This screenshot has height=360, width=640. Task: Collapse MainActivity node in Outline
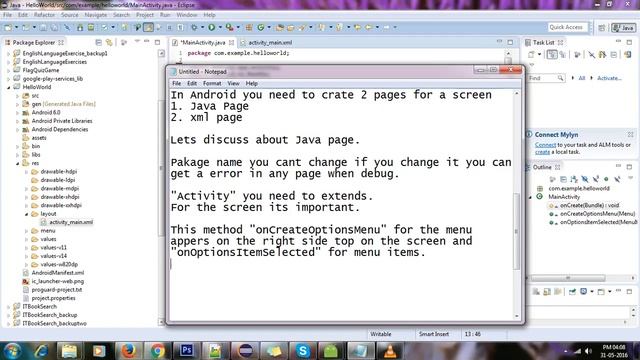tap(531, 197)
